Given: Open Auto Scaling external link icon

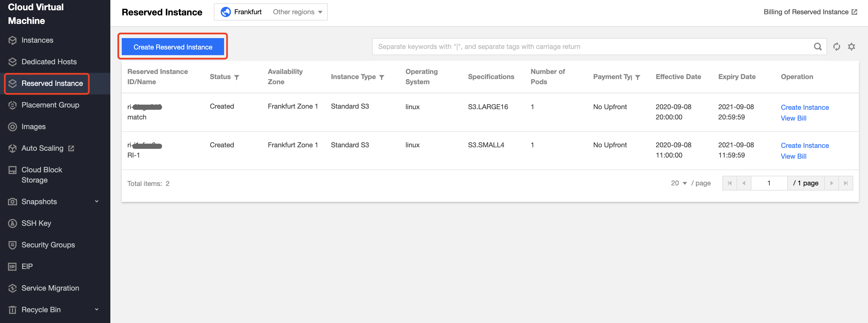Looking at the screenshot, I should [71, 148].
